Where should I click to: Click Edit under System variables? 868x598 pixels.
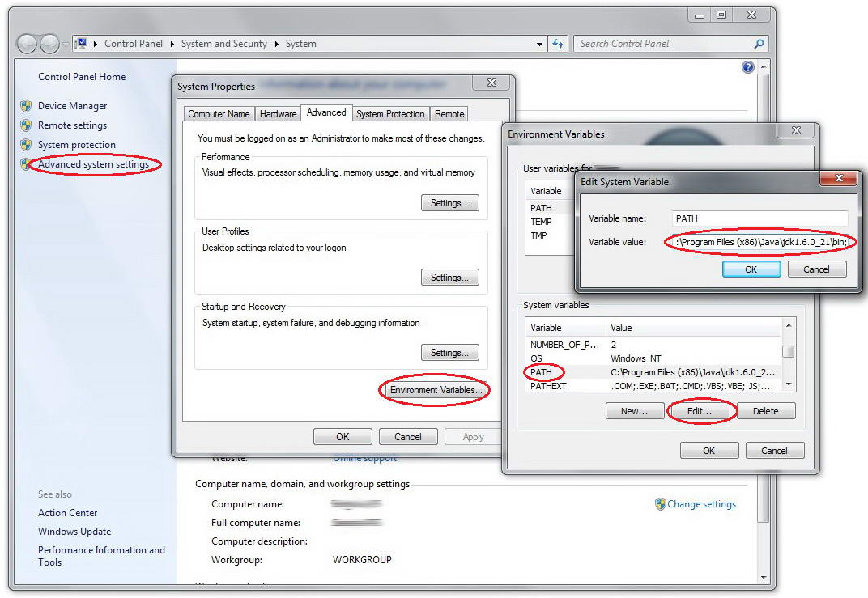click(700, 411)
